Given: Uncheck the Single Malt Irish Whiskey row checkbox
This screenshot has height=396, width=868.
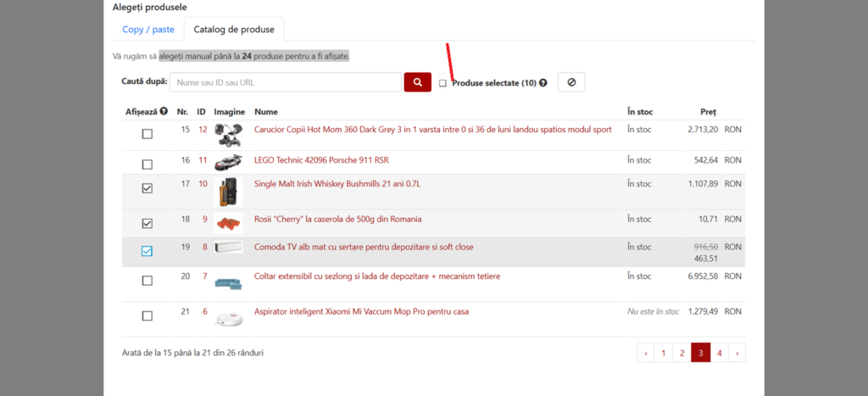Looking at the screenshot, I should point(147,188).
